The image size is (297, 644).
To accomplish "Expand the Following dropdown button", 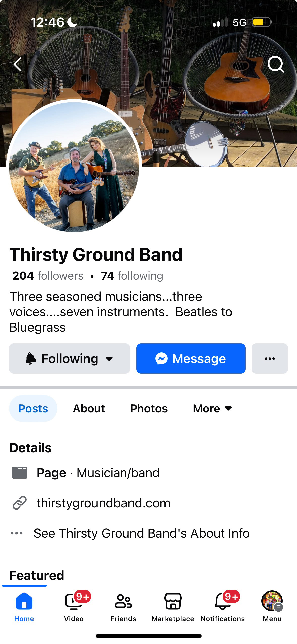I will (x=70, y=359).
